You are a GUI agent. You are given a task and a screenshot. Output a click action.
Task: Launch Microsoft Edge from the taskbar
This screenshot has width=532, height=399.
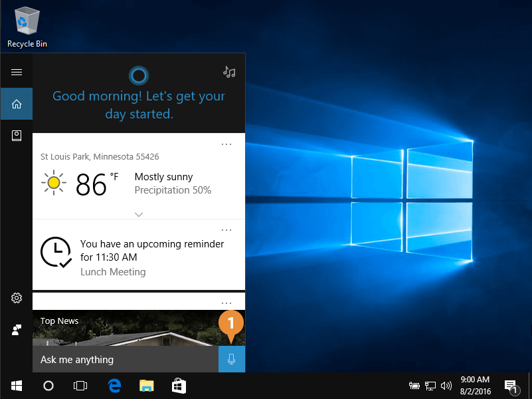114,386
